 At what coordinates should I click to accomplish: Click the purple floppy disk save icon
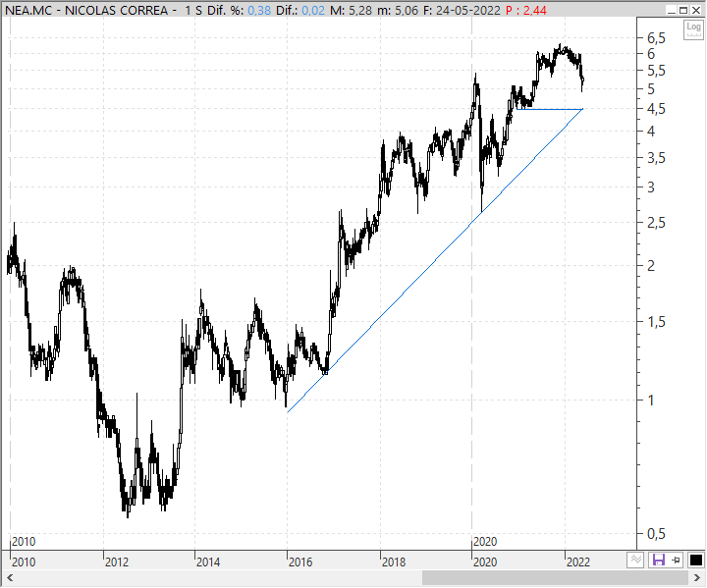tap(659, 561)
